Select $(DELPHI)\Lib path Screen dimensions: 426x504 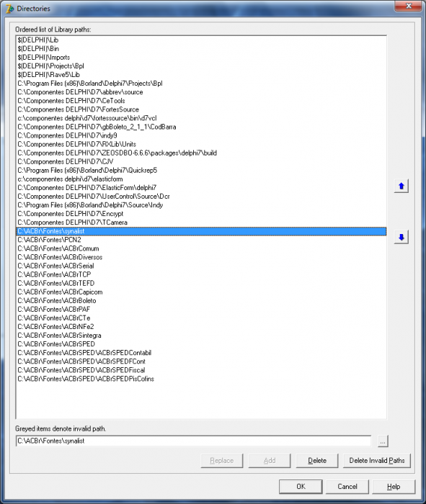[201, 40]
